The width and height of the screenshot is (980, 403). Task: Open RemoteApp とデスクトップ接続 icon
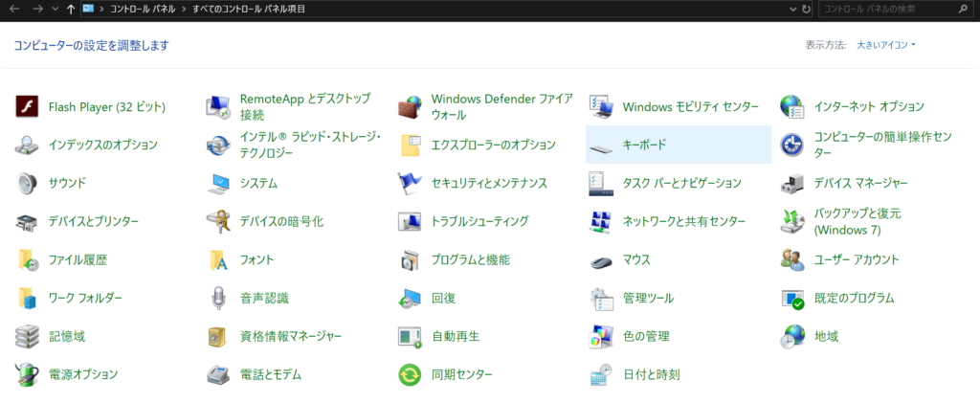pyautogui.click(x=218, y=107)
